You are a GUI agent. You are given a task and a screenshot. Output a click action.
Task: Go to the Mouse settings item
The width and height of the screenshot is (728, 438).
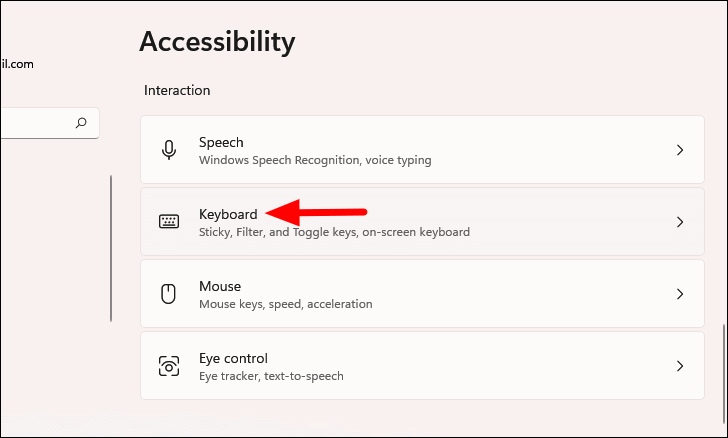point(220,286)
